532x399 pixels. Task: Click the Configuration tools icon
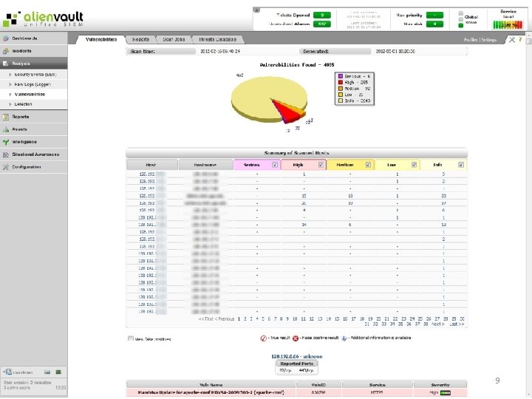(6, 167)
